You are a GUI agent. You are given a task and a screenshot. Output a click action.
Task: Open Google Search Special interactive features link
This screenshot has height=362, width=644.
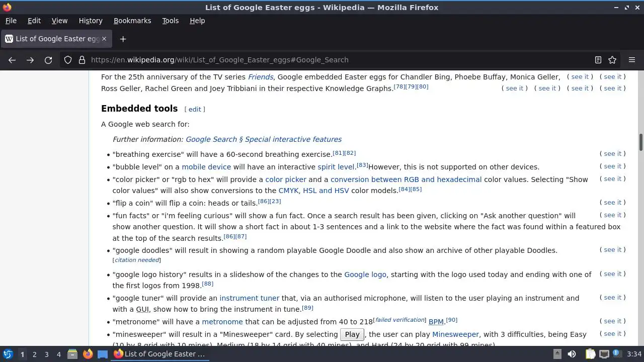click(x=264, y=139)
